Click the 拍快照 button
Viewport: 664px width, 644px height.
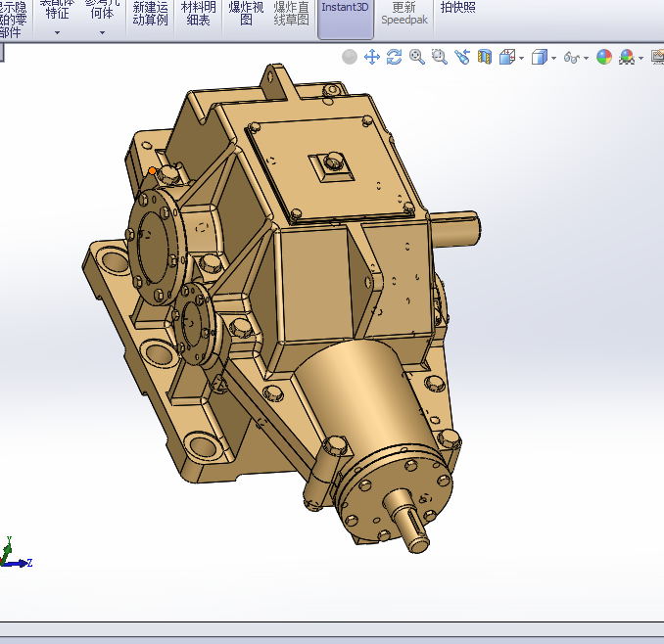pyautogui.click(x=457, y=8)
